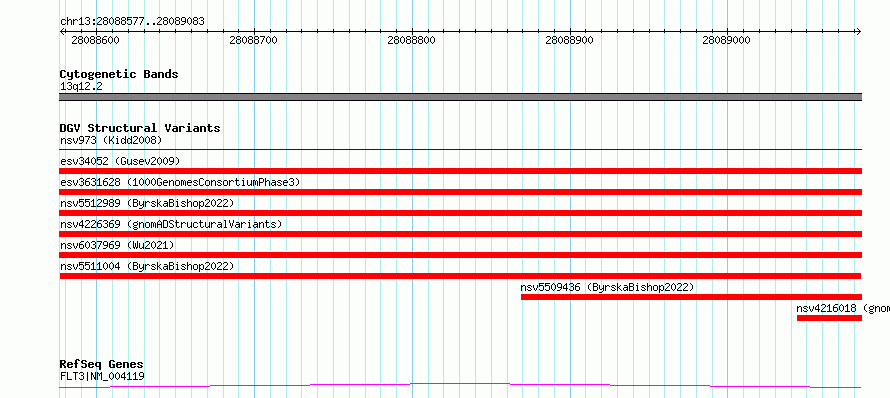Click the red bar under esv3631628
890x398 pixels.
click(460, 192)
